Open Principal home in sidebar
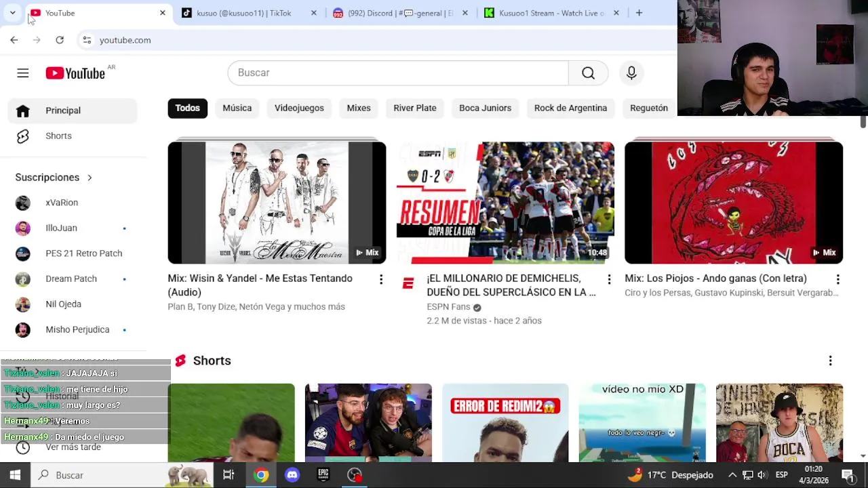 pyautogui.click(x=73, y=110)
